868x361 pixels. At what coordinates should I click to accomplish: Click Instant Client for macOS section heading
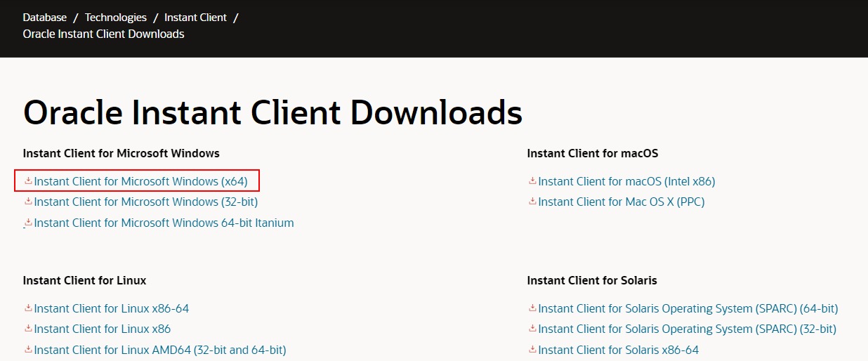coord(593,153)
